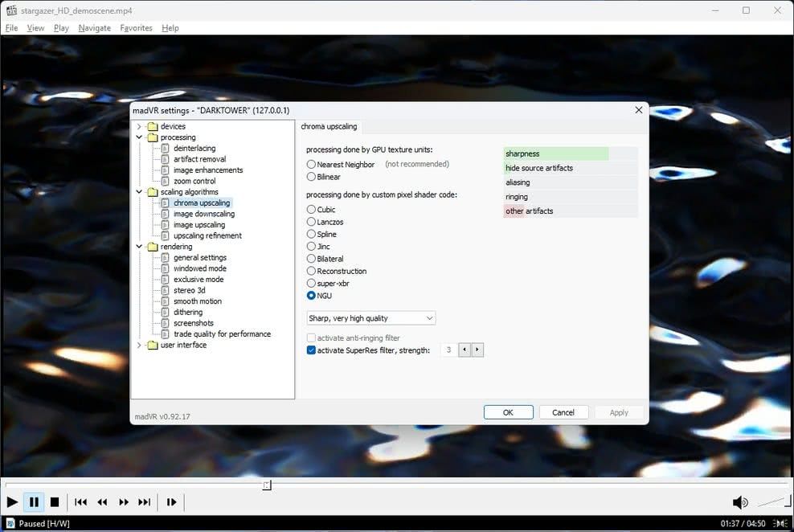Open the Navigate menu
Image resolution: width=794 pixels, height=532 pixels.
94,28
